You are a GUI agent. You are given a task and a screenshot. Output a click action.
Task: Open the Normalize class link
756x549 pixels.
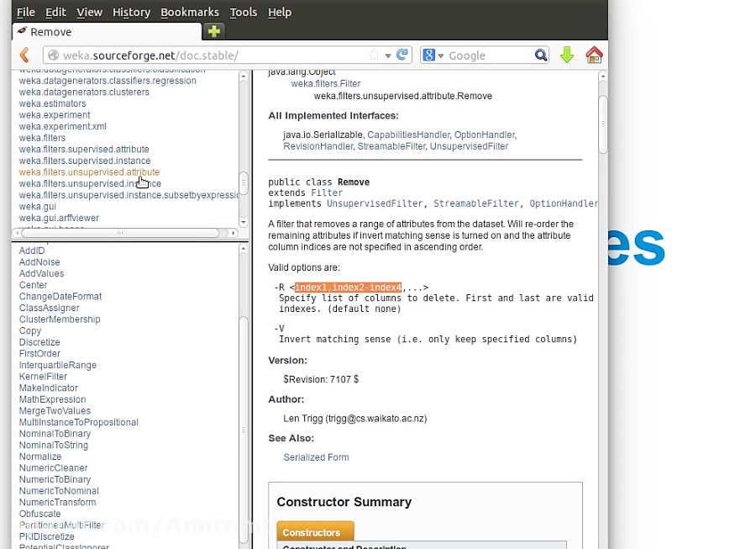(40, 457)
